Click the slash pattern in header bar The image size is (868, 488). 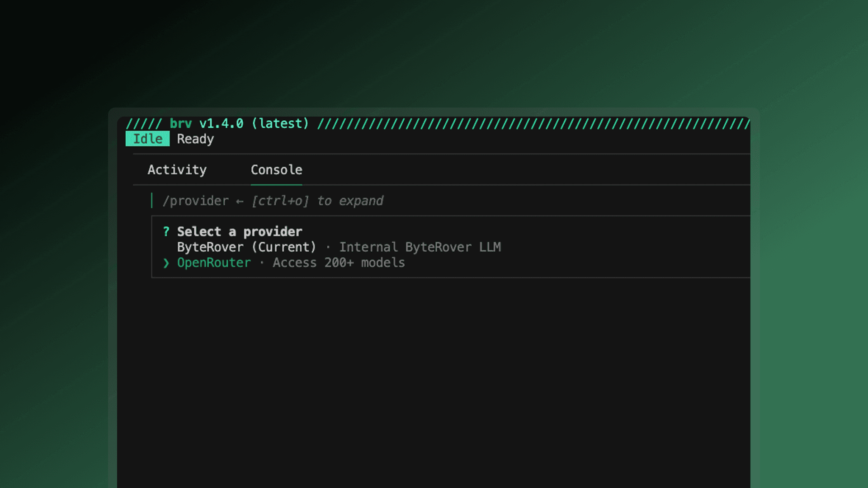533,123
